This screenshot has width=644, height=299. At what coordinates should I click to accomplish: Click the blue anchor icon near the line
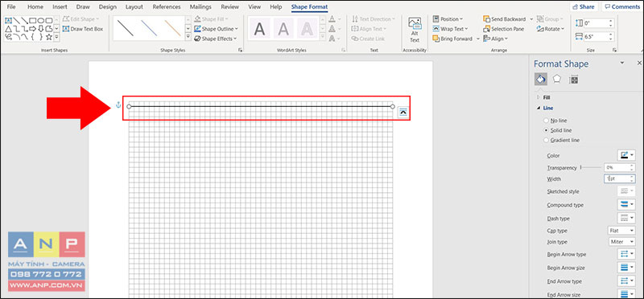118,105
